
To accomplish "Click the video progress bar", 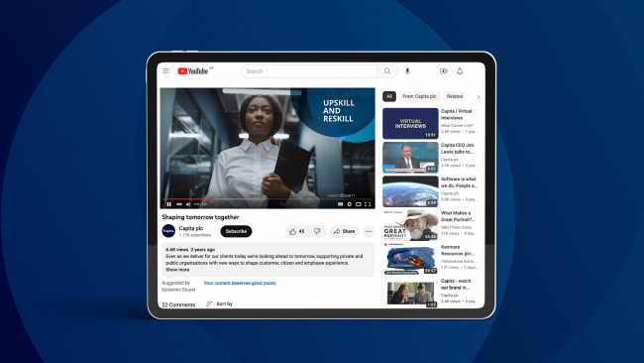I will (268, 199).
